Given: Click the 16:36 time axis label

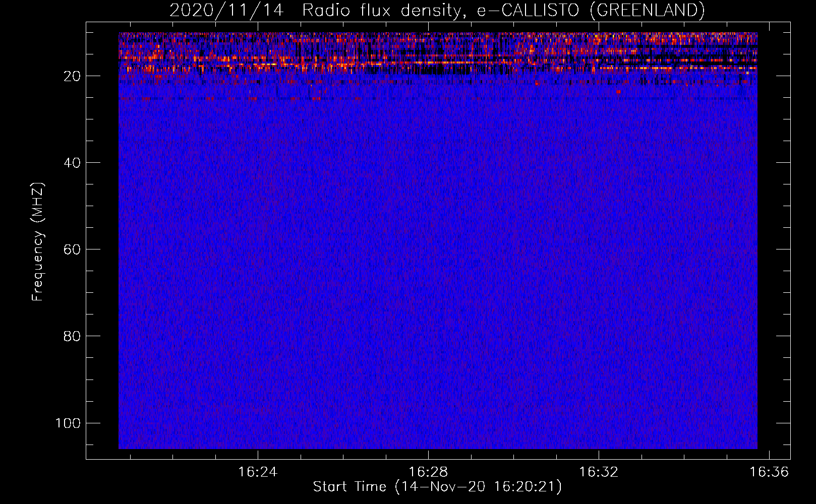Looking at the screenshot, I should click(769, 472).
